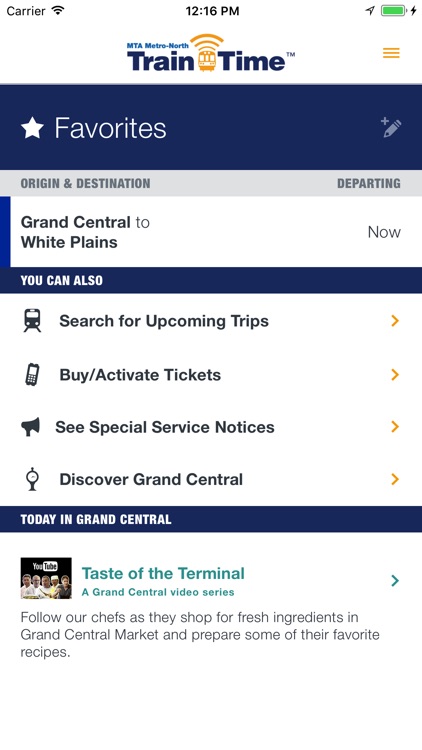
Task: Expand the Buy/Activate Tickets chevron
Action: point(395,375)
